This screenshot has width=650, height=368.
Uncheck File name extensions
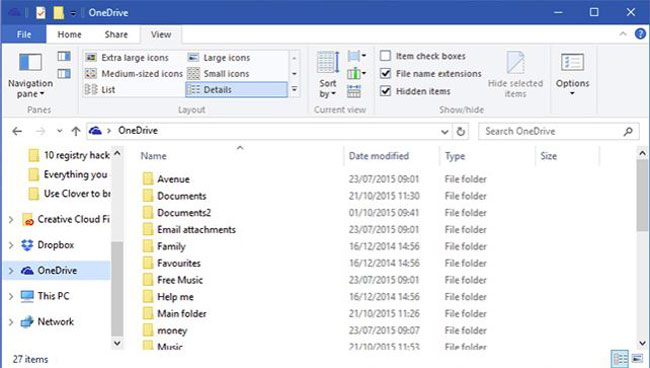(x=431, y=74)
